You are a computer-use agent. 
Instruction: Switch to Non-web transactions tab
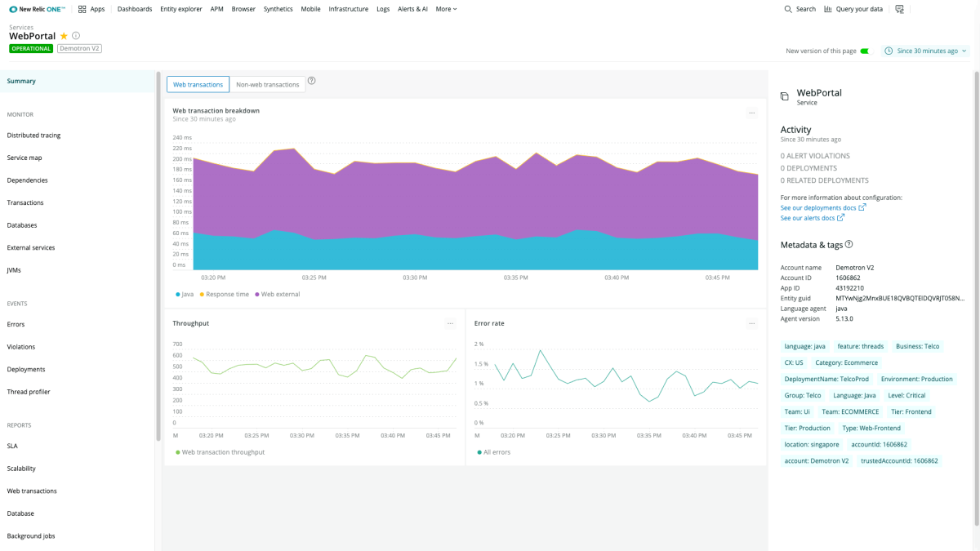click(x=267, y=84)
